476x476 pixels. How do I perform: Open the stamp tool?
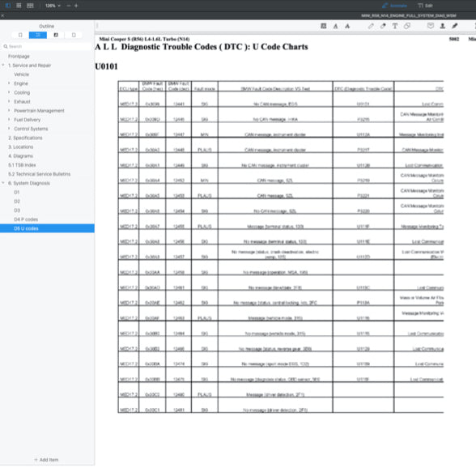pyautogui.click(x=443, y=26)
